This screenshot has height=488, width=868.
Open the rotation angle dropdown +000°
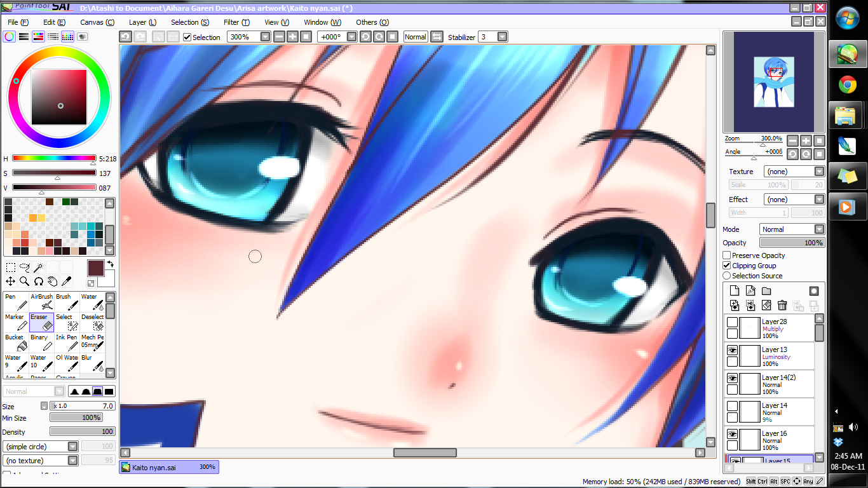351,37
